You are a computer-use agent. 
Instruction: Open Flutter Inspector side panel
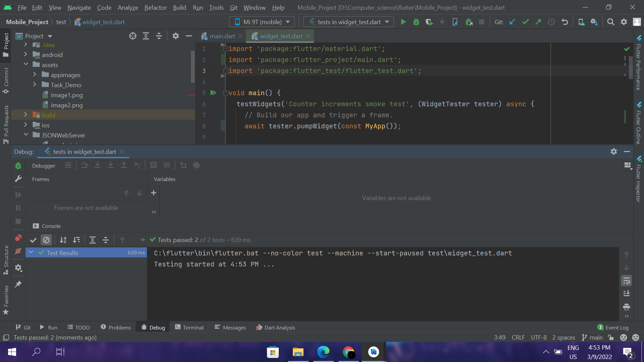(x=639, y=179)
